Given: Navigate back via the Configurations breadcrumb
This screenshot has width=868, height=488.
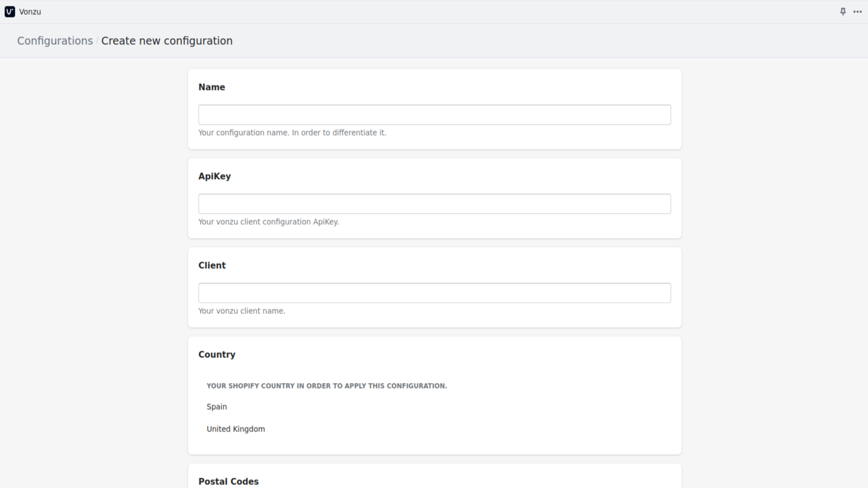Looking at the screenshot, I should (54, 41).
